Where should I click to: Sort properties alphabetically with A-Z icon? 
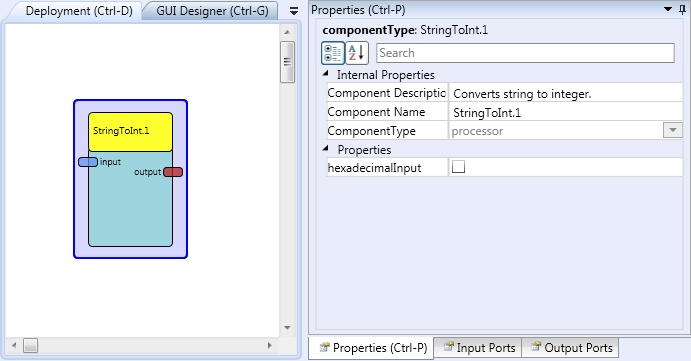pyautogui.click(x=357, y=53)
